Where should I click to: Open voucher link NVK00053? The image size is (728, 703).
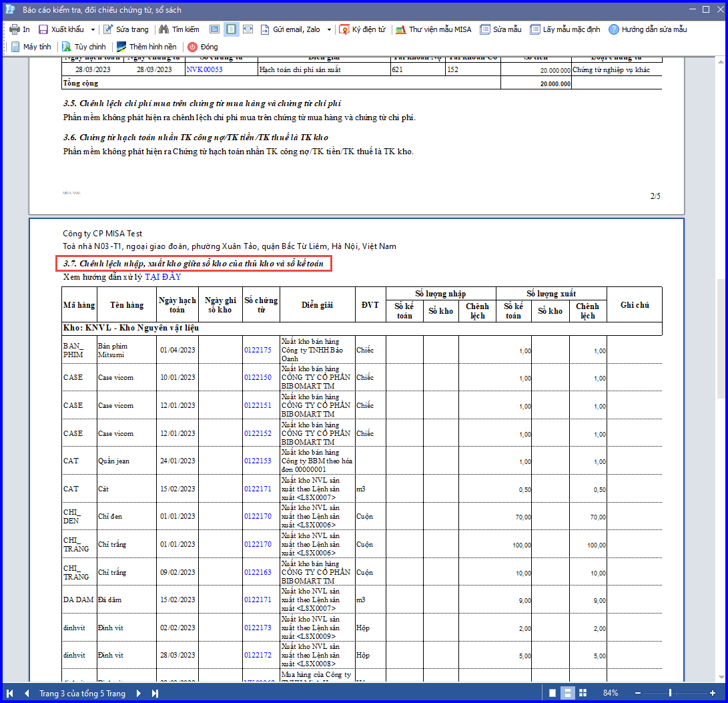coord(204,69)
